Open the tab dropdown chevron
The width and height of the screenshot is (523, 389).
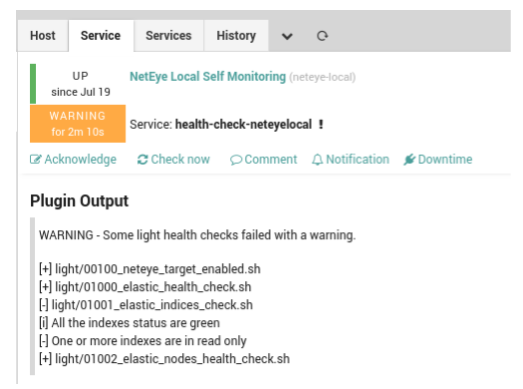pyautogui.click(x=287, y=36)
